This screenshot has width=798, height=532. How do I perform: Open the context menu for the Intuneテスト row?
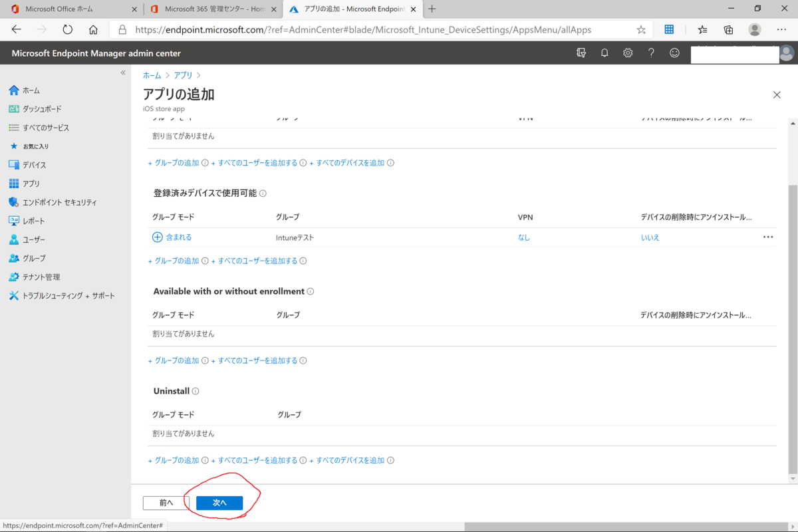(768, 237)
